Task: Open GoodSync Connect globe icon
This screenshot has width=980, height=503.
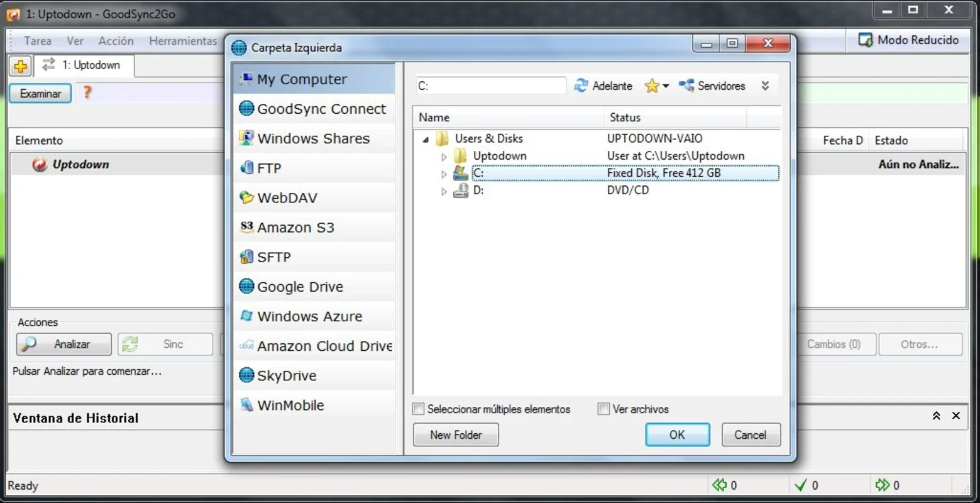Action: click(x=246, y=108)
